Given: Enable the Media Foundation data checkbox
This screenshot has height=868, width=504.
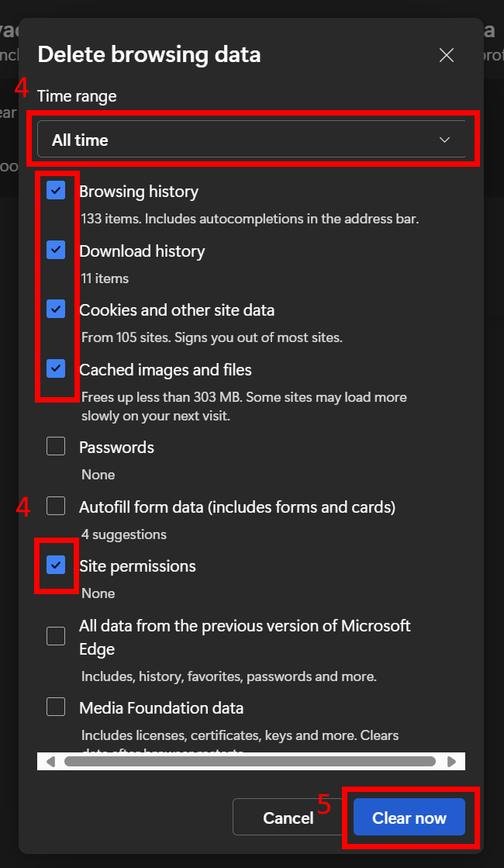Looking at the screenshot, I should click(56, 707).
